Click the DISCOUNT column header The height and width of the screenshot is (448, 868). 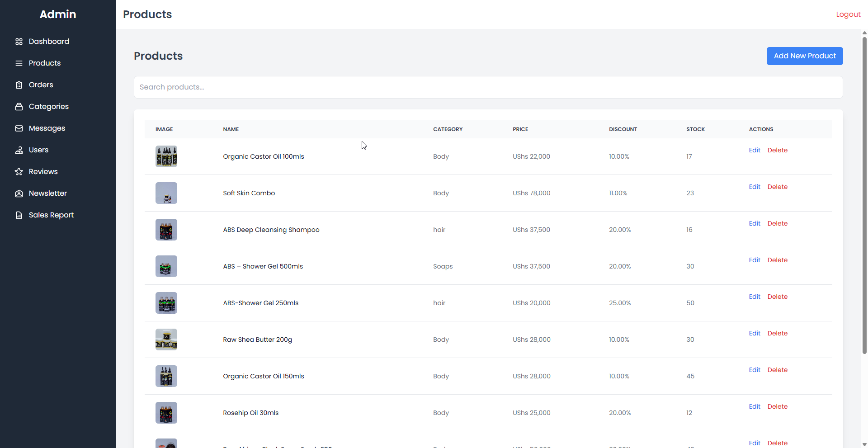tap(623, 129)
